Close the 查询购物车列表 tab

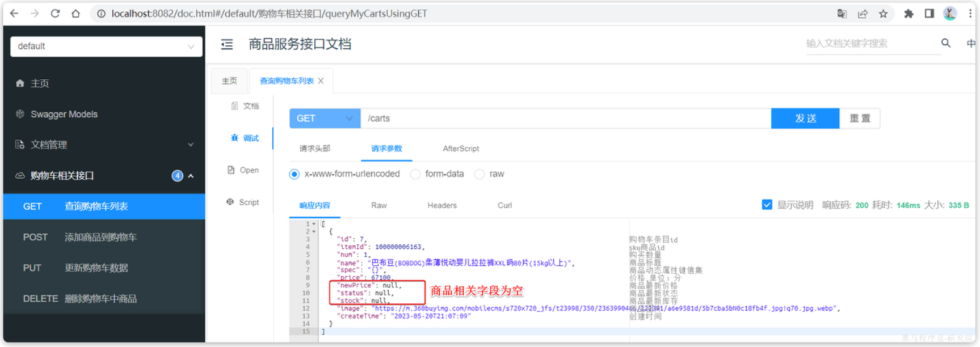[x=321, y=81]
